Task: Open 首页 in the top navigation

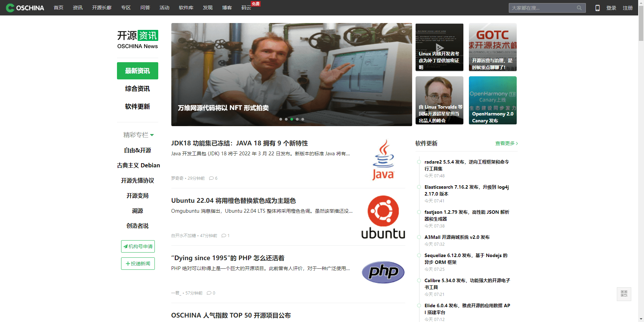Action: point(58,8)
